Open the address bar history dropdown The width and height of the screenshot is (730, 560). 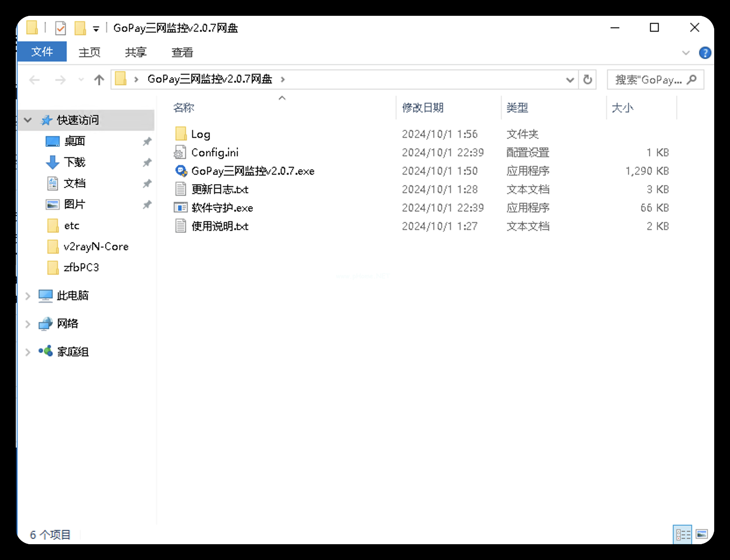click(570, 80)
